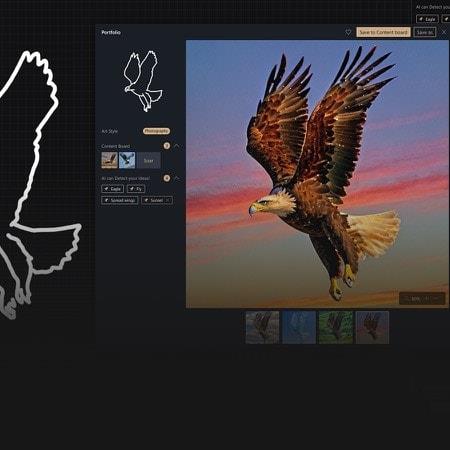Select the Eagle tag in top-right panel

point(427,19)
